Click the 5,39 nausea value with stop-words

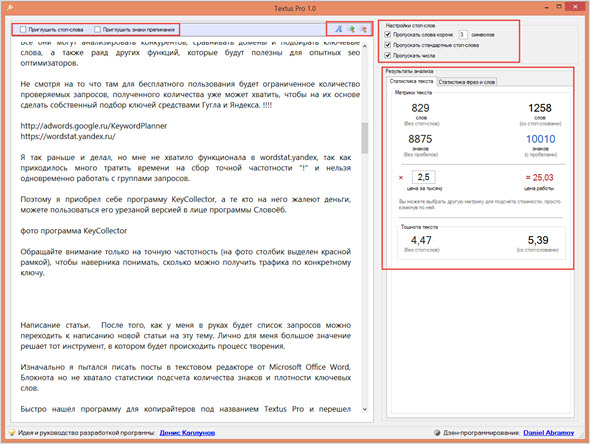[x=538, y=240]
